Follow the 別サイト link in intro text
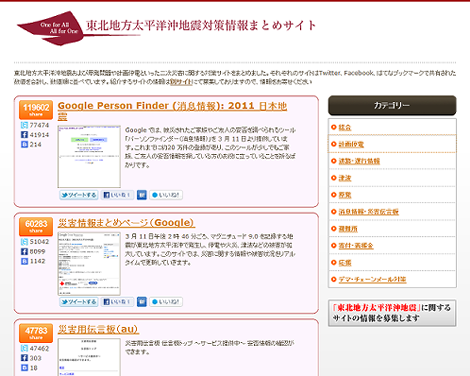The height and width of the screenshot is (376, 470). (x=181, y=82)
